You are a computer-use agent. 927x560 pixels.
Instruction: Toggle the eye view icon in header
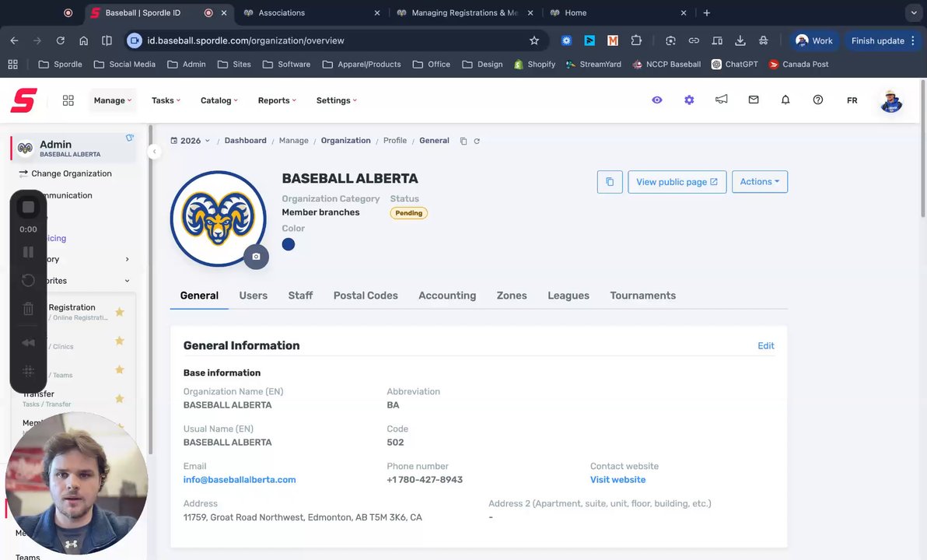[x=657, y=100]
